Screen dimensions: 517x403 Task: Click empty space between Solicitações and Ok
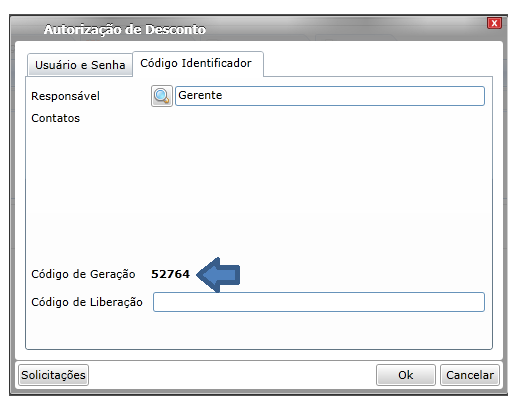click(232, 375)
